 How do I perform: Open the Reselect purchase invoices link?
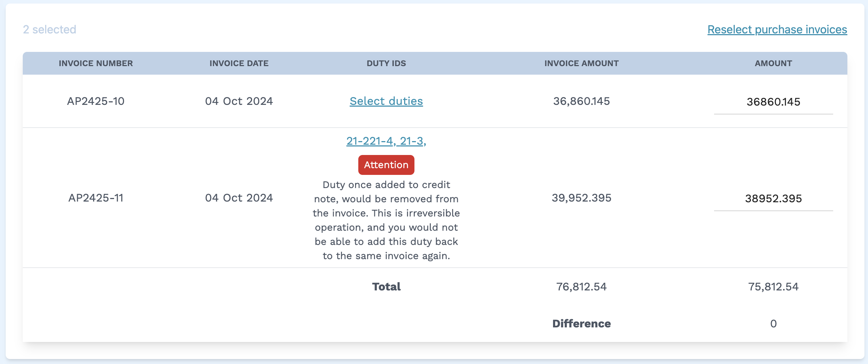pyautogui.click(x=777, y=30)
